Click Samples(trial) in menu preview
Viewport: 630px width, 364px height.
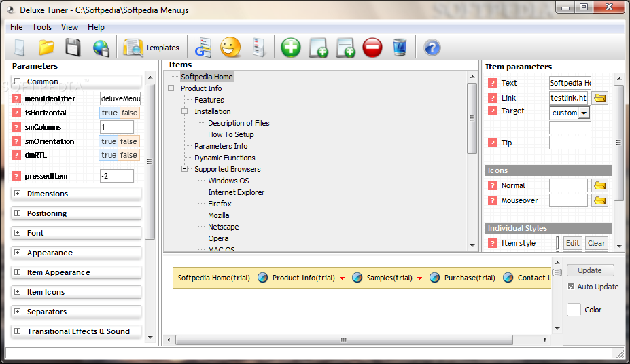(389, 278)
